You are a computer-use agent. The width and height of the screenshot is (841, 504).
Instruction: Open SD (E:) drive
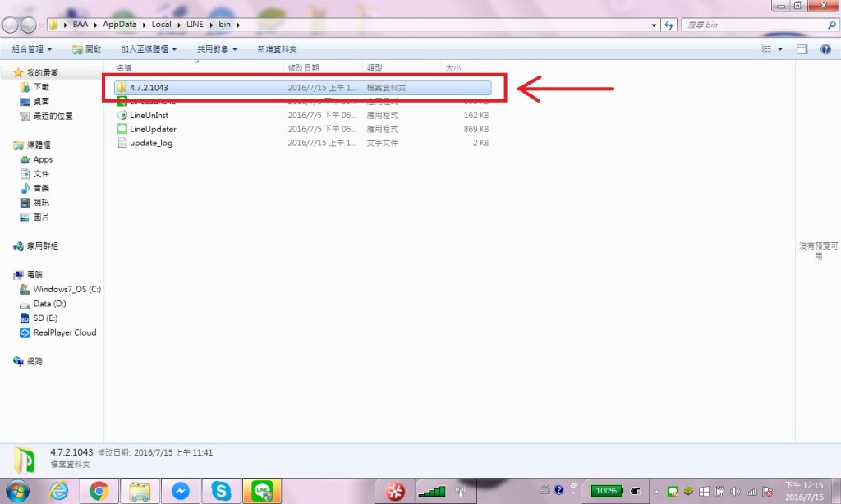point(39,318)
